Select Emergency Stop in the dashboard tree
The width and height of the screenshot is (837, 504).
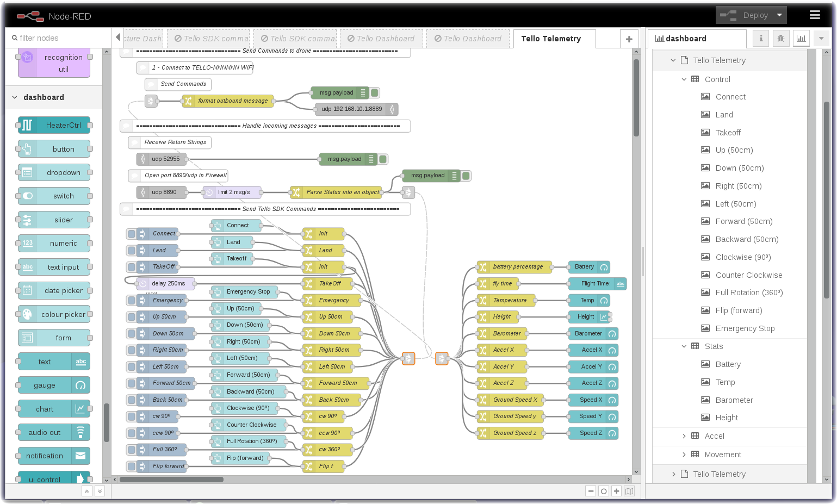(x=745, y=328)
